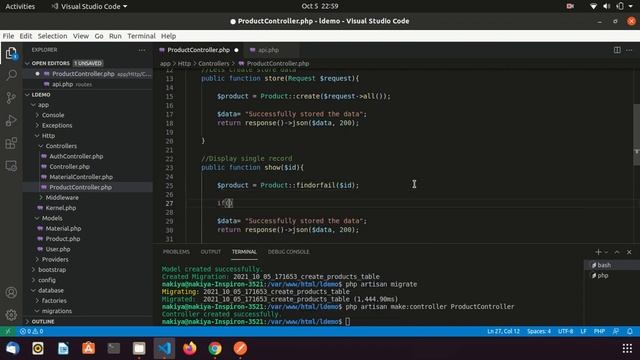Image resolution: width=640 pixels, height=360 pixels.
Task: Collapse the LDEMO project folder section
Action: tap(27, 95)
